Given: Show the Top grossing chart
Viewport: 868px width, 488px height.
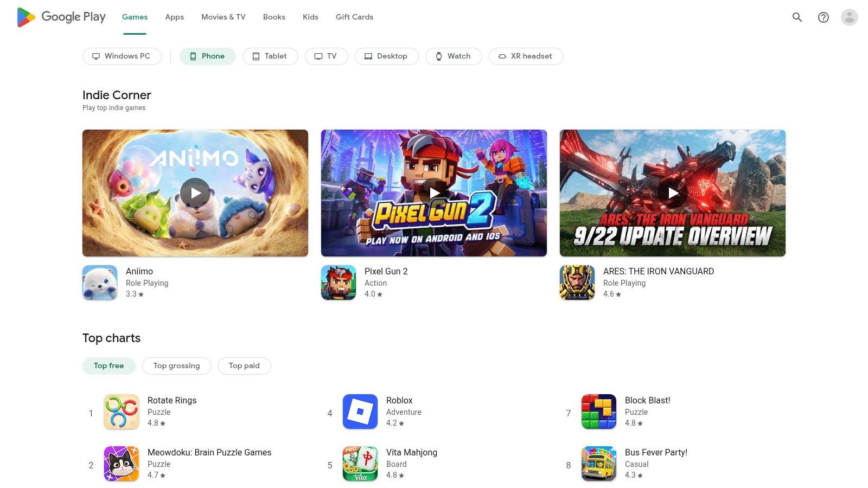Looking at the screenshot, I should click(x=177, y=366).
